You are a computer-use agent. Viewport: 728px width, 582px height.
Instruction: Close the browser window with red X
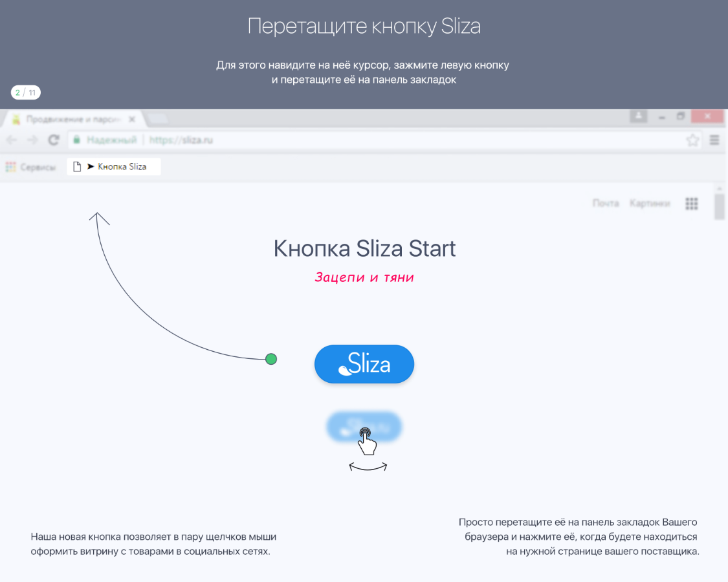(x=707, y=116)
